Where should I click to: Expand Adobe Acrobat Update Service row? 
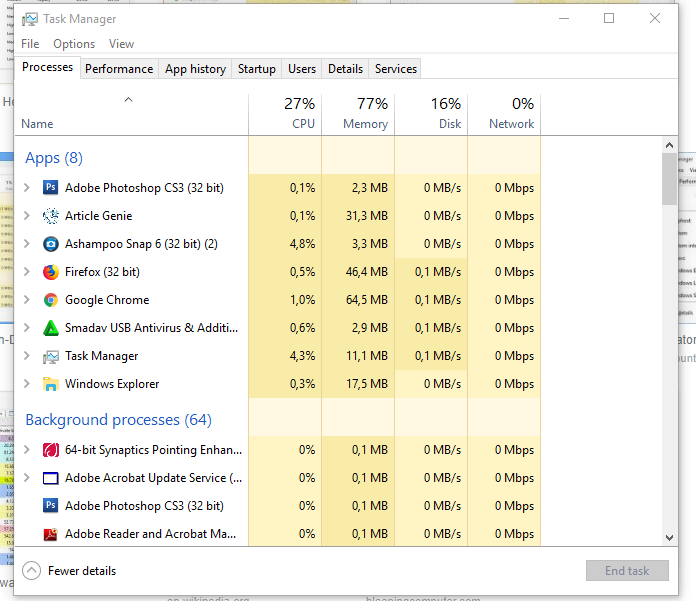(x=27, y=478)
